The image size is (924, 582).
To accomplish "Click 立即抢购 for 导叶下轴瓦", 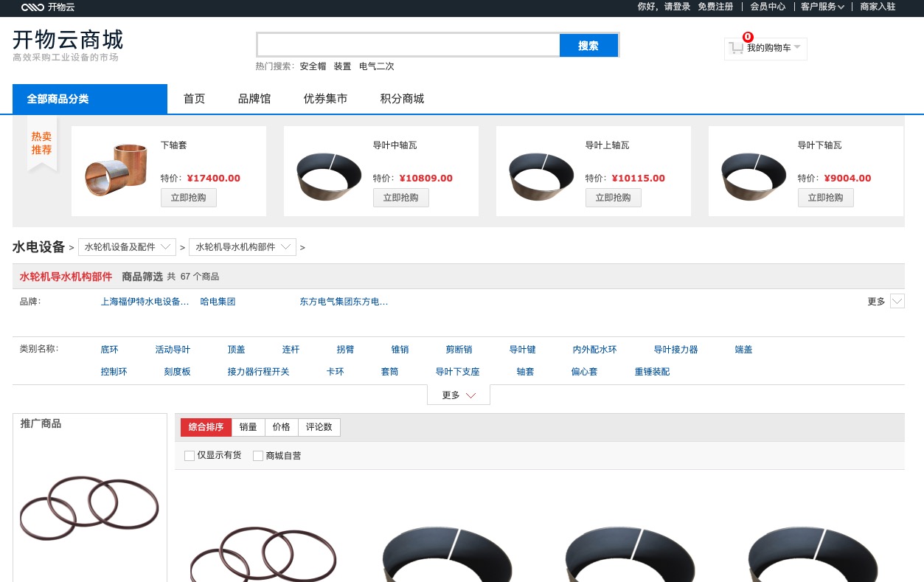I will coord(826,198).
